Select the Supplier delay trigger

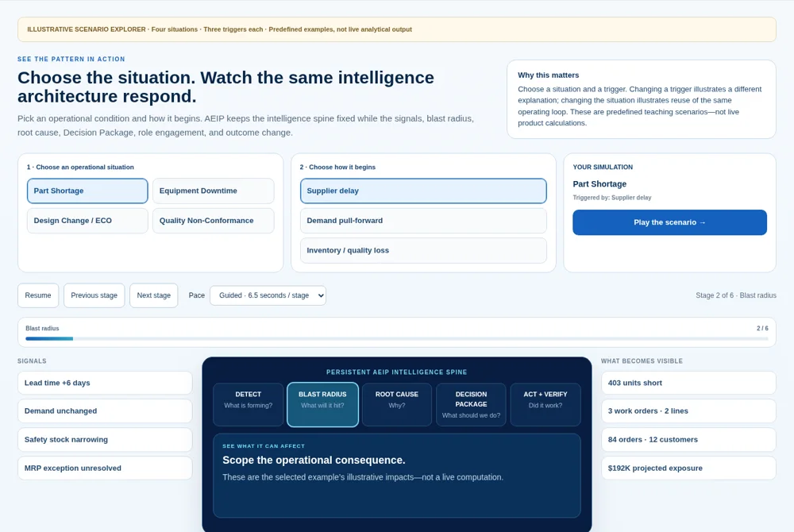point(423,191)
